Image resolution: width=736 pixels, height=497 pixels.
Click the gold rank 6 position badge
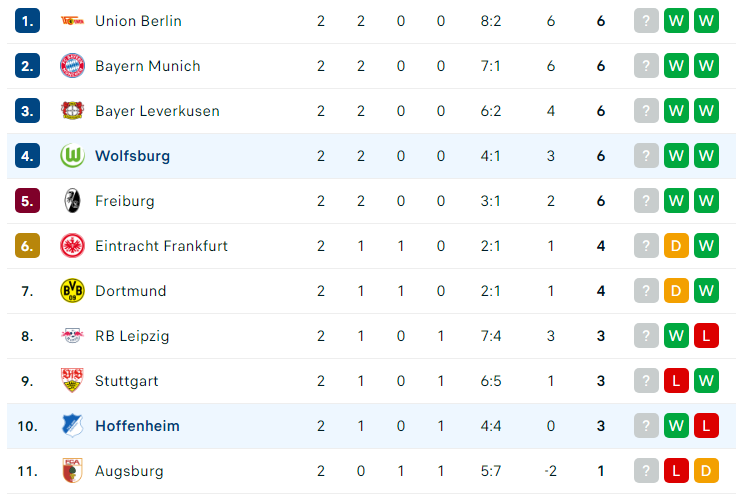(27, 245)
